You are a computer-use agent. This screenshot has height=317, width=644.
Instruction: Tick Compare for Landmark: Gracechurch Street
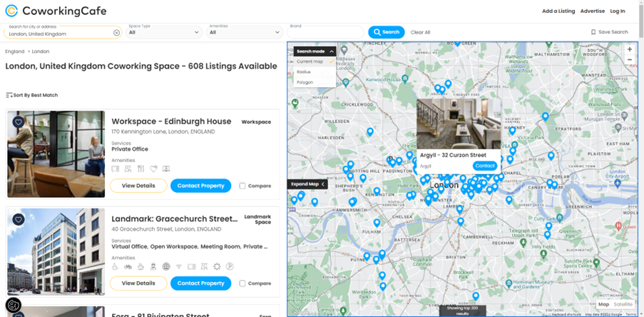(242, 283)
